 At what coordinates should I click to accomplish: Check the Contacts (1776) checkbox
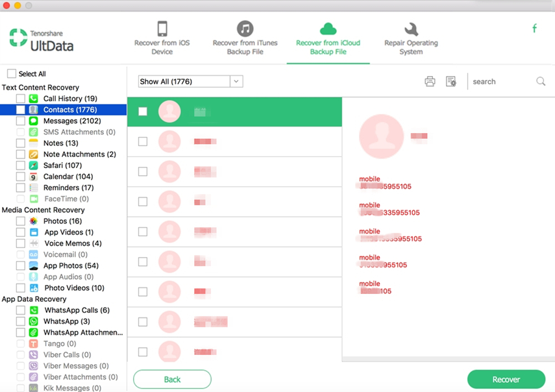click(x=21, y=110)
